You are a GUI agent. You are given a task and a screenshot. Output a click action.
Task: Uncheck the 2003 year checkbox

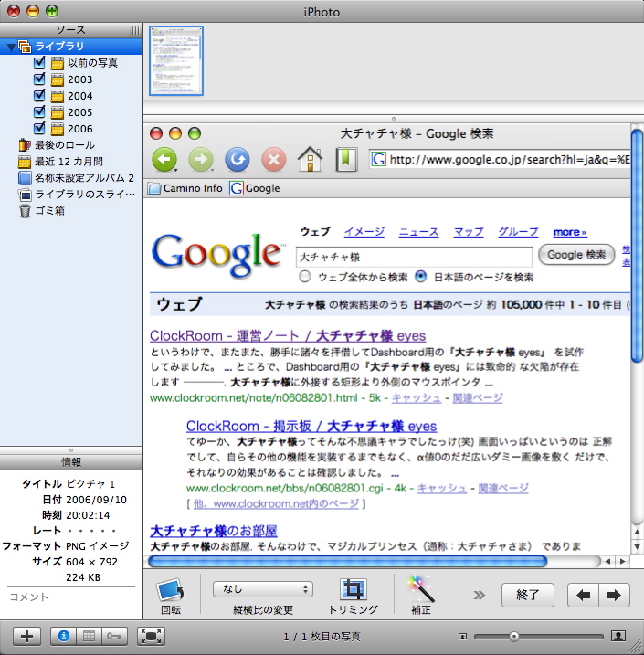pos(39,79)
